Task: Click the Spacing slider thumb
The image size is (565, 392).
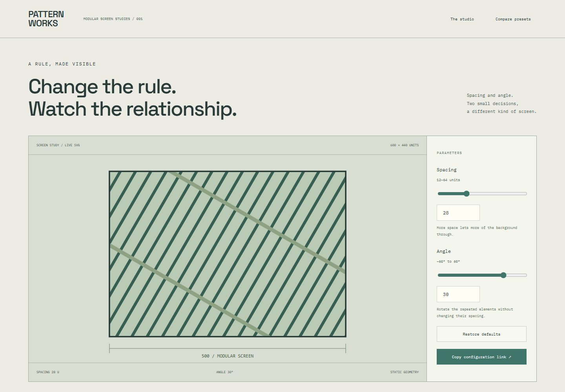Action: (x=466, y=194)
